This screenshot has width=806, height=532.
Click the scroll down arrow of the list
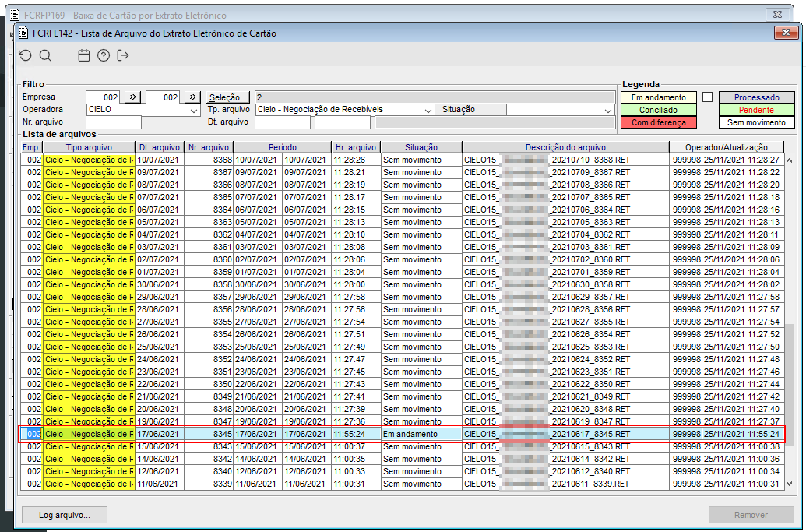(x=790, y=484)
